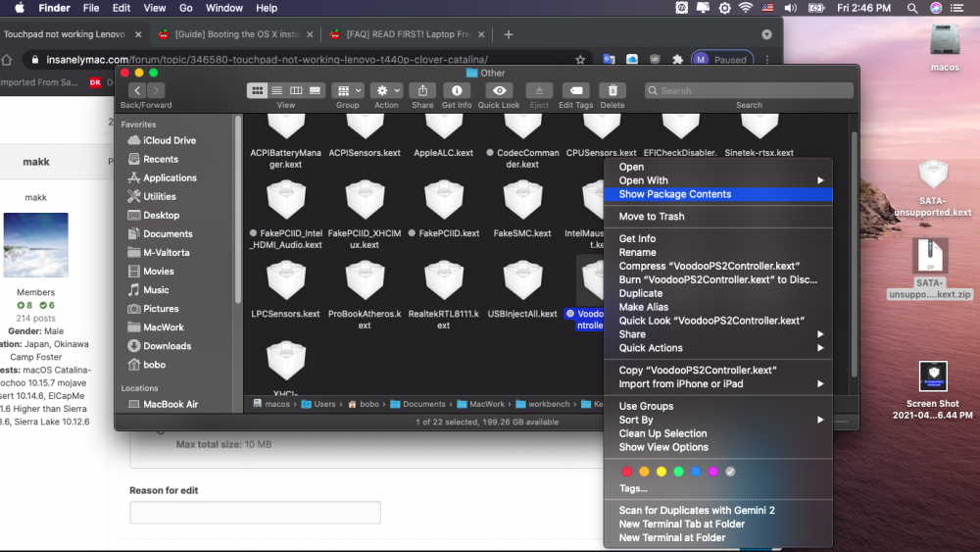Switch Finder to gallery view
The height and width of the screenshot is (552, 980).
tap(315, 90)
